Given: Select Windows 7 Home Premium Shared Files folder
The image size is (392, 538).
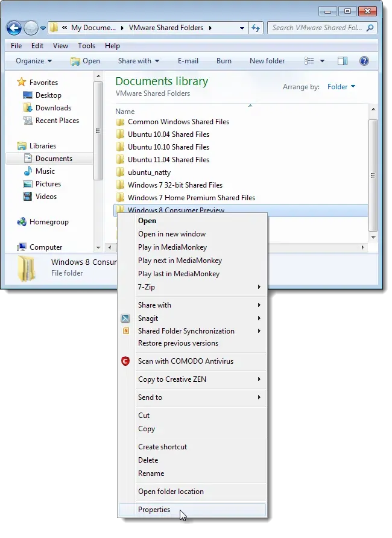Looking at the screenshot, I should [191, 198].
